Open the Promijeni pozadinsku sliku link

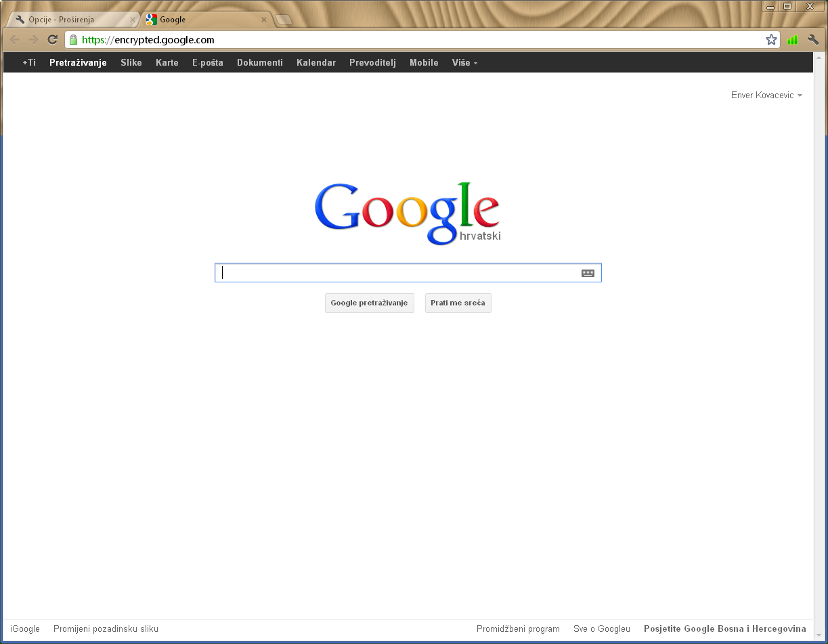tap(106, 628)
